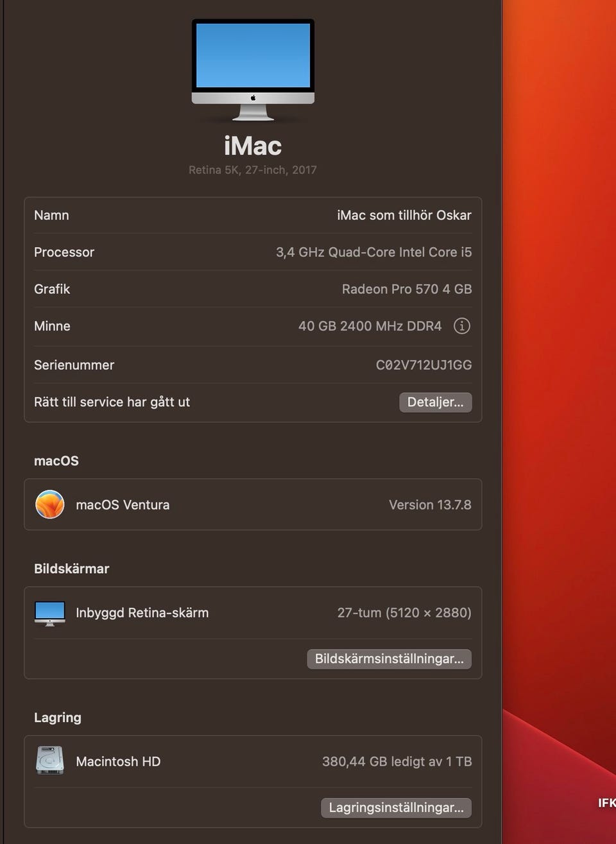Click Retina 5K, 27-inch, 2017 subtitle
Screen dimensions: 616x844
click(x=253, y=170)
